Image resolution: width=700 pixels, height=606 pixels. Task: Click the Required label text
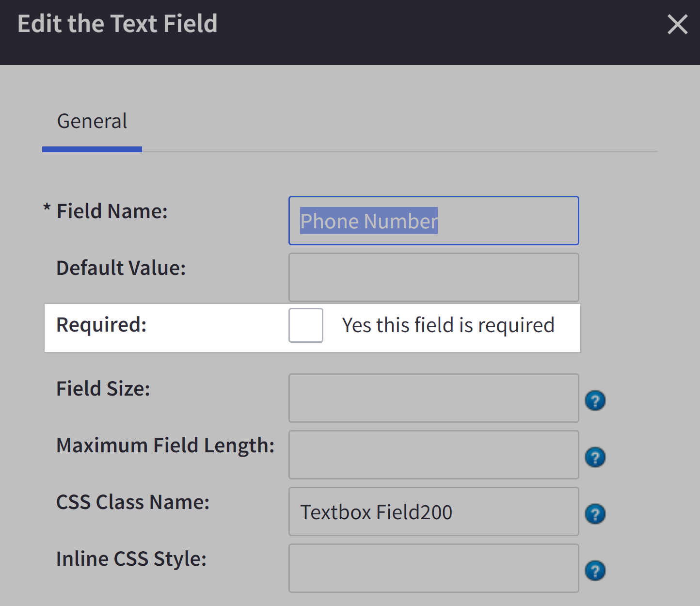pos(101,325)
